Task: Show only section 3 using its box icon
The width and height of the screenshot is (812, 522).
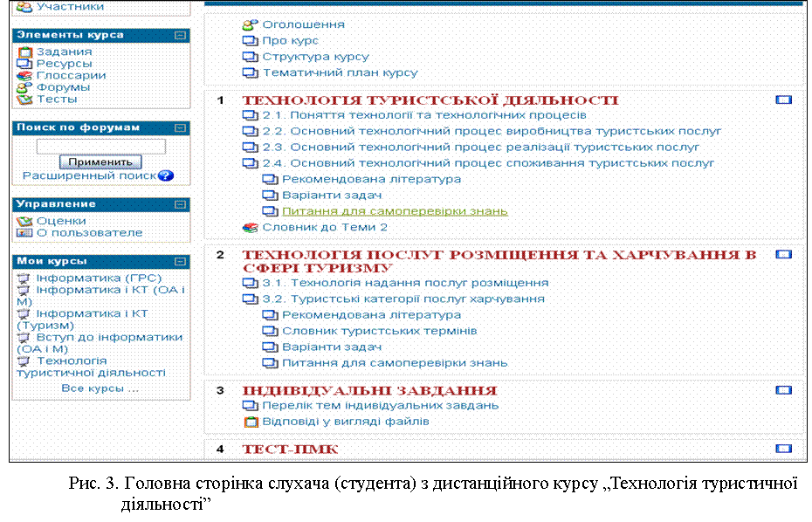Action: point(783,390)
